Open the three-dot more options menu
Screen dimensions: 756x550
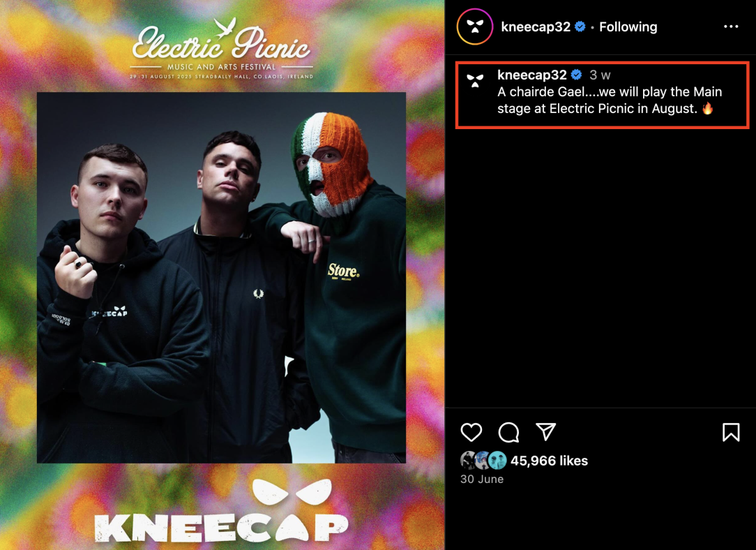click(x=731, y=27)
